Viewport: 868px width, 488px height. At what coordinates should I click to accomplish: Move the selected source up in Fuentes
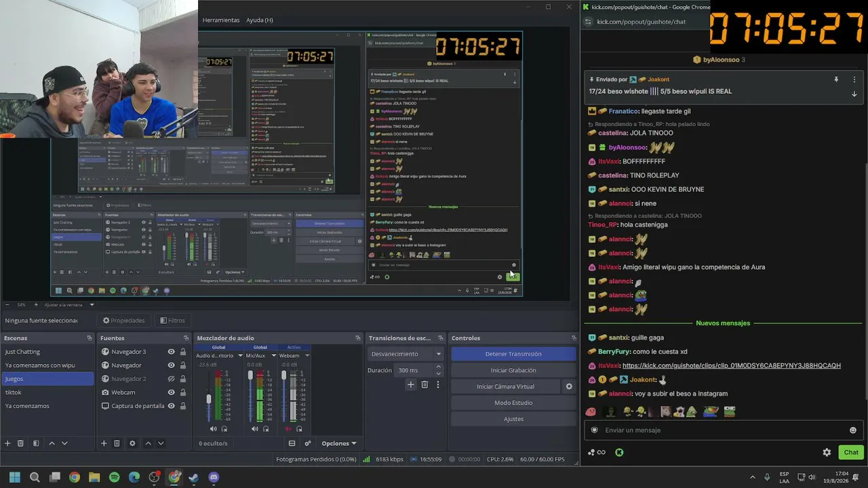[x=148, y=443]
